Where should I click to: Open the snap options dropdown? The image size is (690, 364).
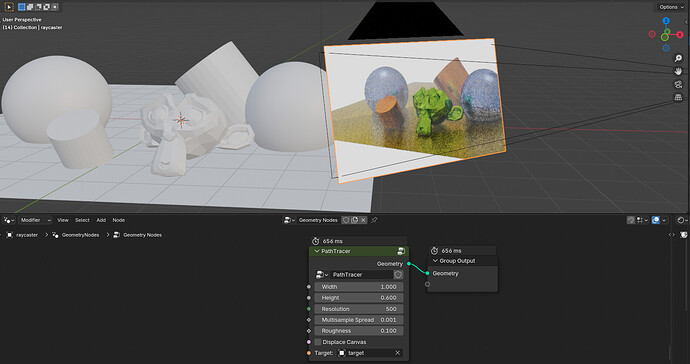click(643, 220)
